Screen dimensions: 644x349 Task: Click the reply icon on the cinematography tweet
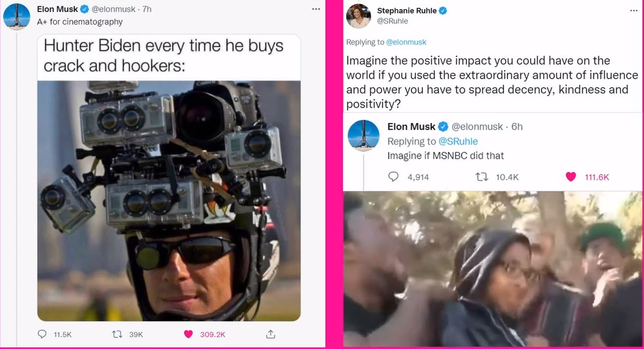[43, 334]
